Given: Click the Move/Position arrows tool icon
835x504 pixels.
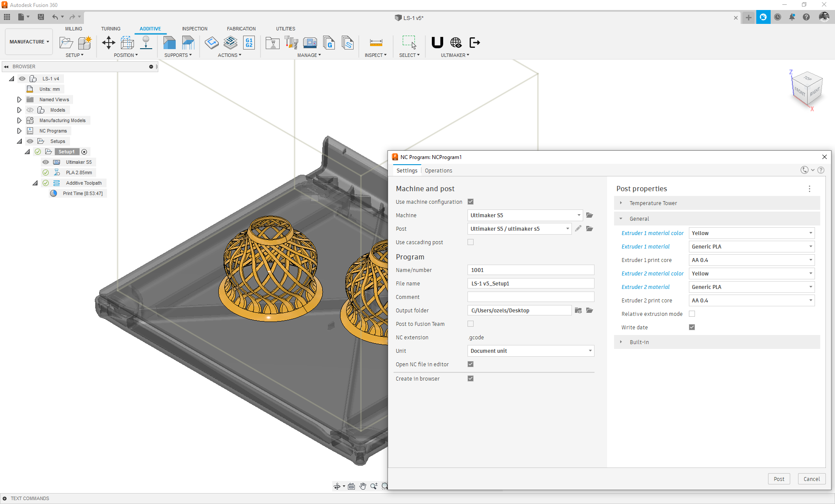Looking at the screenshot, I should click(108, 43).
